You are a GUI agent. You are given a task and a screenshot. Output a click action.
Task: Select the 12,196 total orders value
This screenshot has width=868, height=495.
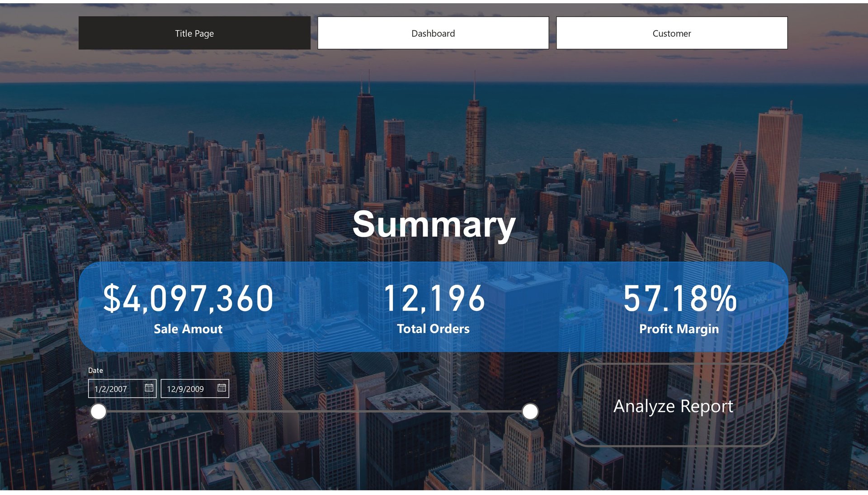pyautogui.click(x=433, y=299)
